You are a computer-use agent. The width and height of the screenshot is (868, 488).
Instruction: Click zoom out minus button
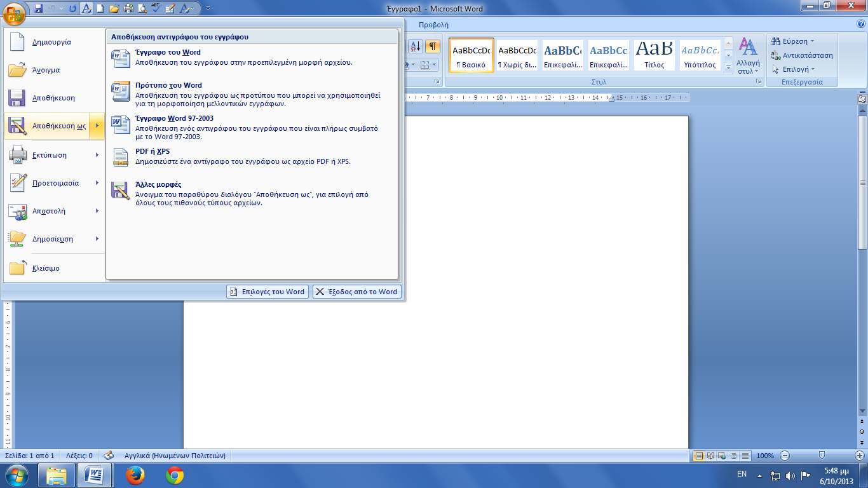pos(785,456)
